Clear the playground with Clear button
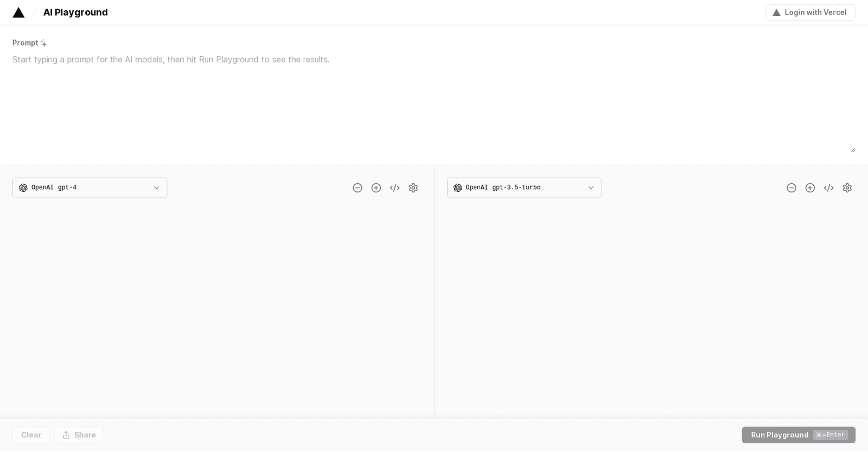This screenshot has width=868, height=452. (x=31, y=435)
